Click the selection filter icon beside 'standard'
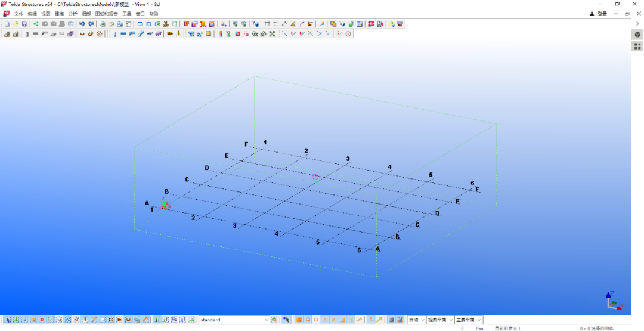Image resolution: width=644 pixels, height=331 pixels. click(274, 320)
